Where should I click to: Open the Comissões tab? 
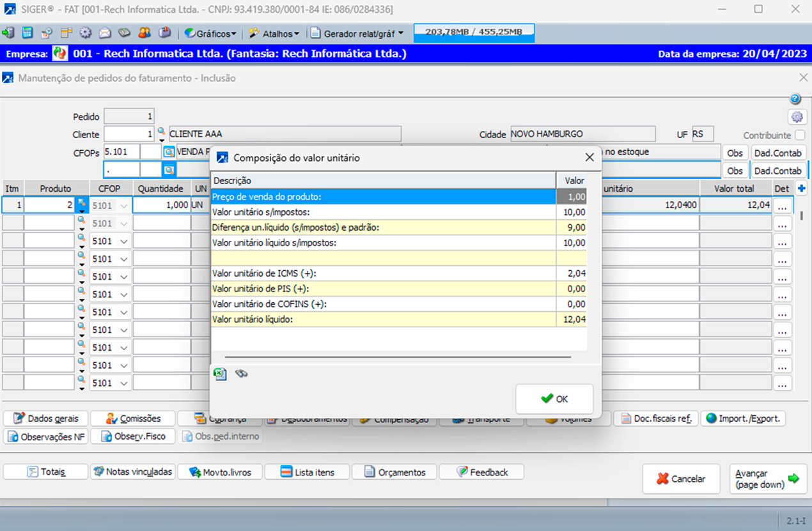[x=132, y=419]
